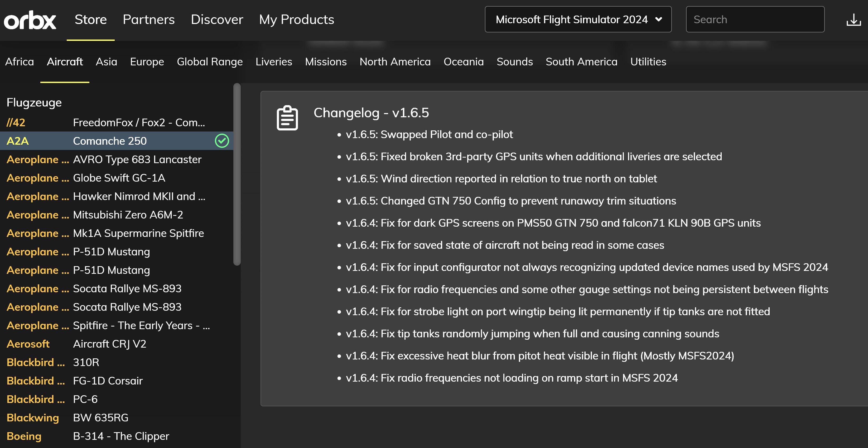Select Mk1A Supermarine Spitfire

tap(117, 233)
